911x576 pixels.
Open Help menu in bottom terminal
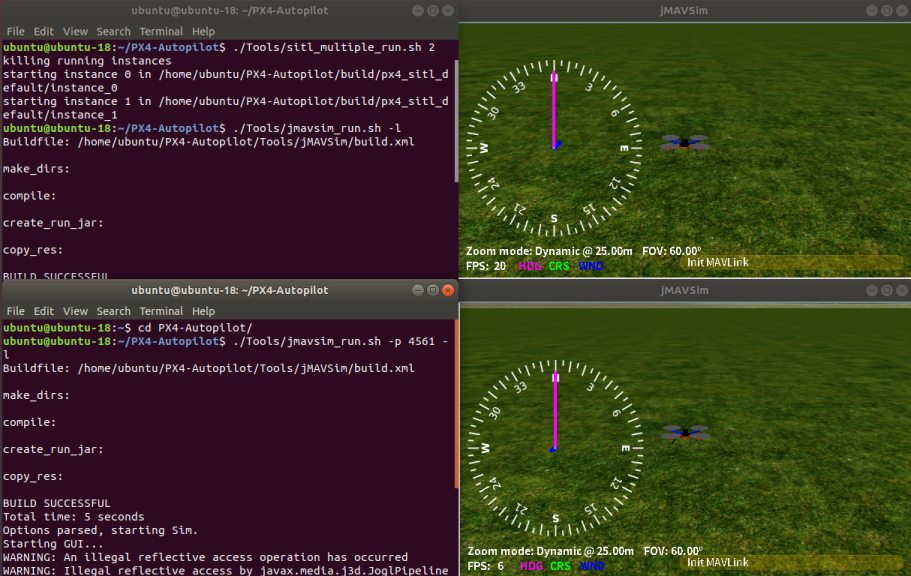coord(203,312)
